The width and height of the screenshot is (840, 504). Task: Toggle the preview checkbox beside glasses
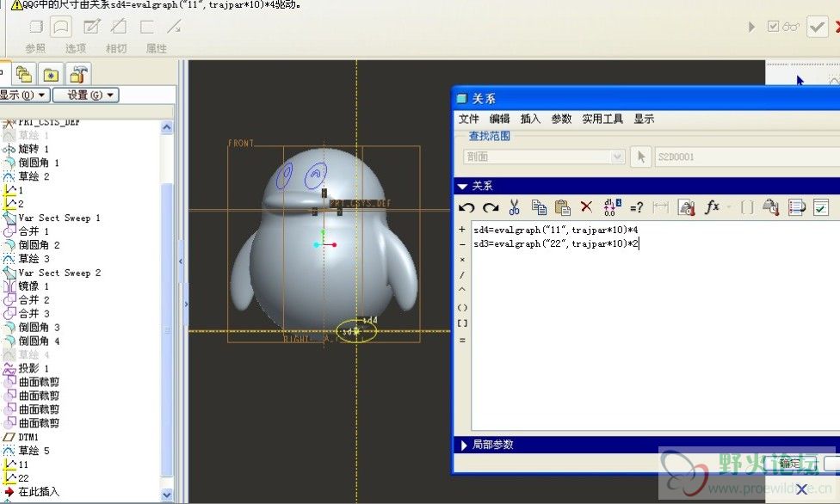point(773,27)
